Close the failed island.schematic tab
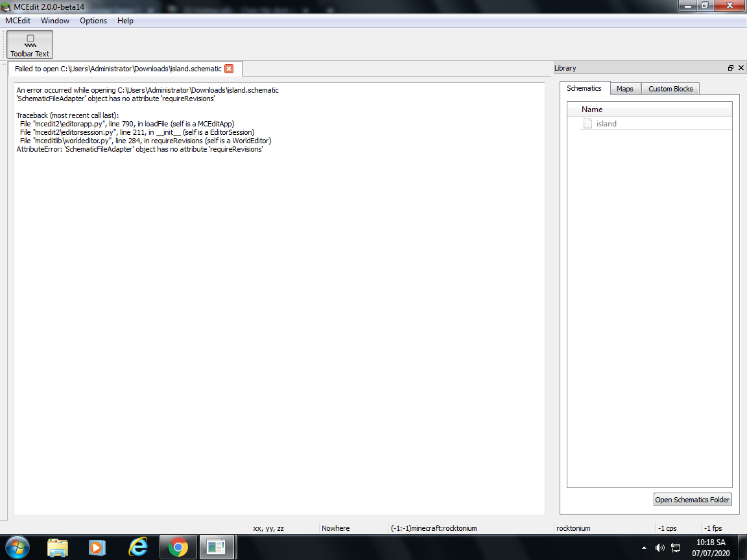 click(x=229, y=69)
